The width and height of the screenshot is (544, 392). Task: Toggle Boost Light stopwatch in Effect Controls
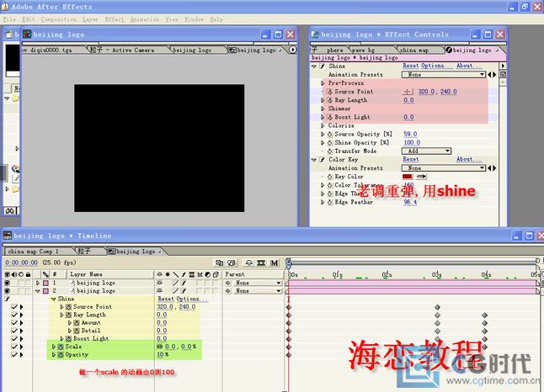pos(330,117)
